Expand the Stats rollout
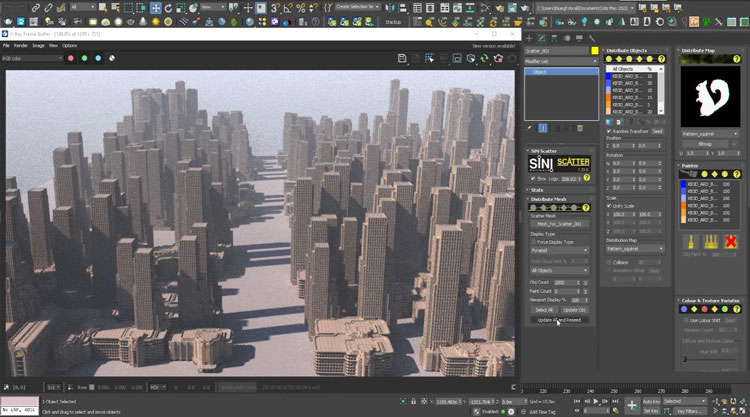750x417 pixels. (x=537, y=190)
